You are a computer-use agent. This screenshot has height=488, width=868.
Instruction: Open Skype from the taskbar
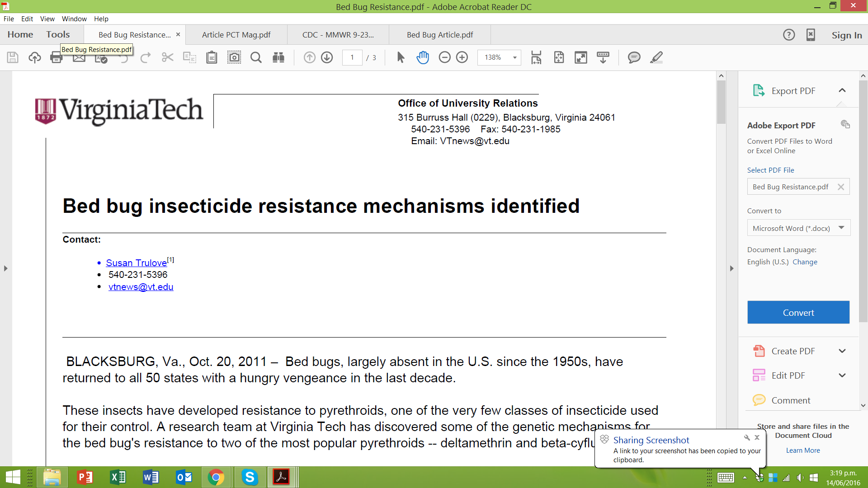(250, 477)
